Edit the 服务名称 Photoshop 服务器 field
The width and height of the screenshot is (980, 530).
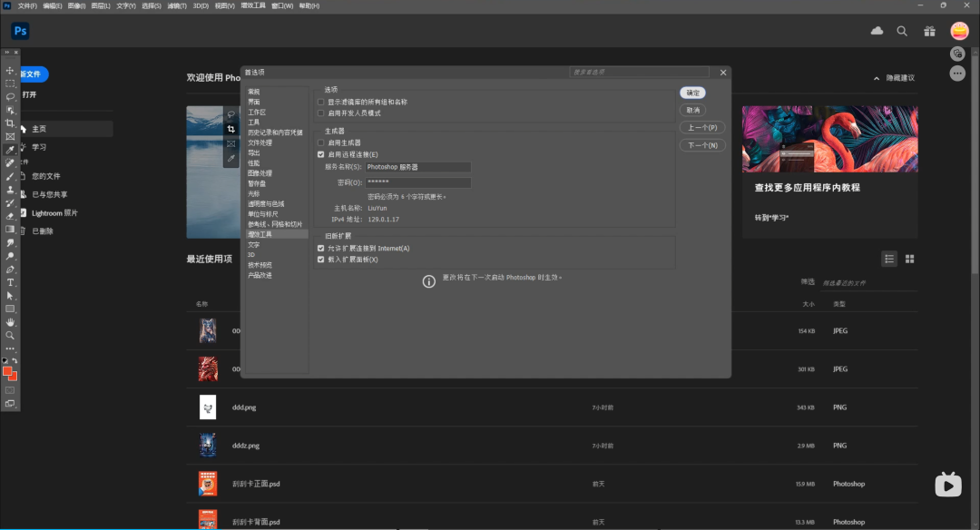[x=417, y=167]
